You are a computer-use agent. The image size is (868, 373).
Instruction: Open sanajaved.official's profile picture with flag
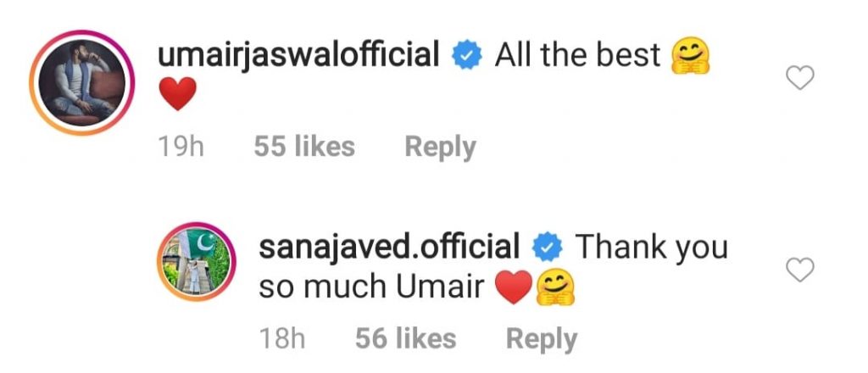click(196, 262)
